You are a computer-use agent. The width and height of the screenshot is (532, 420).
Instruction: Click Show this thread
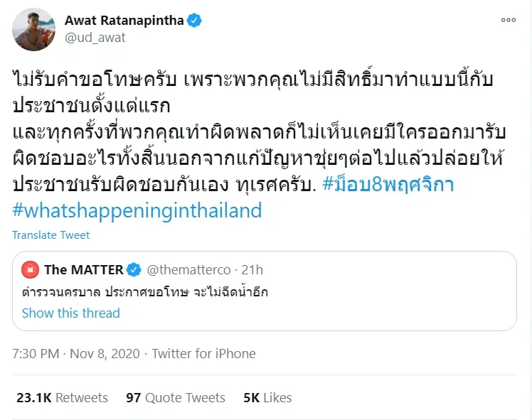click(x=70, y=313)
